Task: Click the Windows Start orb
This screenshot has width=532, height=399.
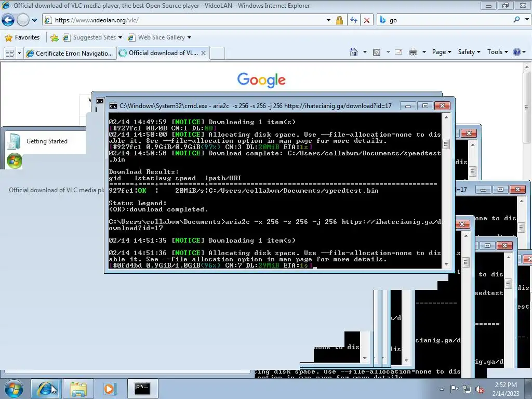Action: click(14, 389)
